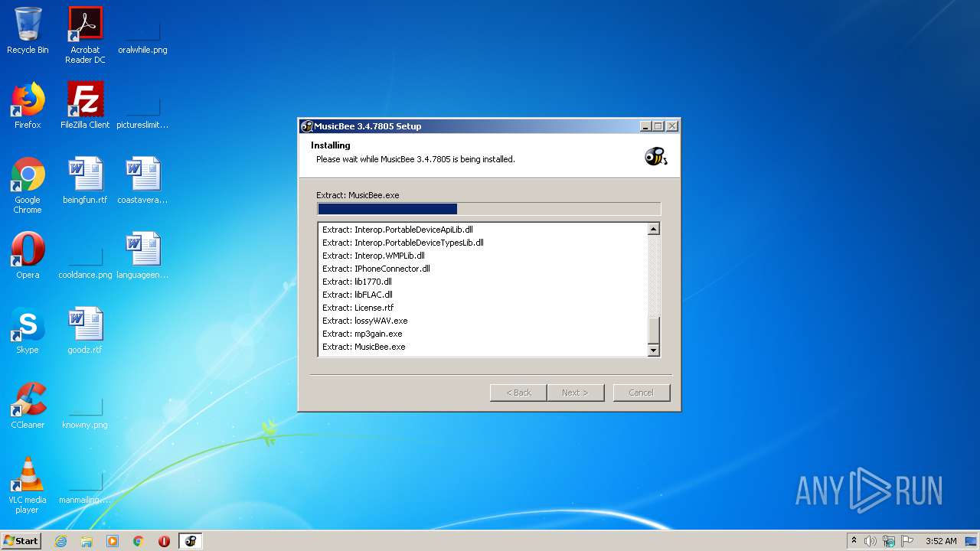This screenshot has height=551, width=980.
Task: Select the oralwhile.png desktop file
Action: (142, 35)
